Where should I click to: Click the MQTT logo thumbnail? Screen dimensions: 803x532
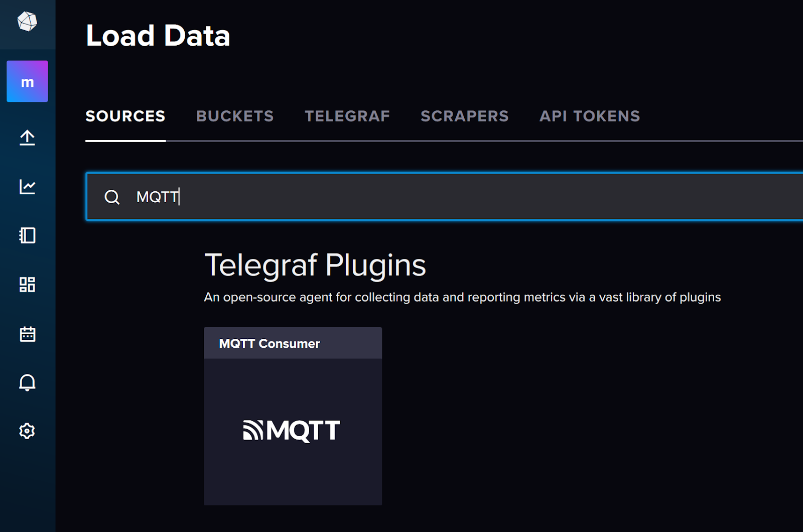292,431
